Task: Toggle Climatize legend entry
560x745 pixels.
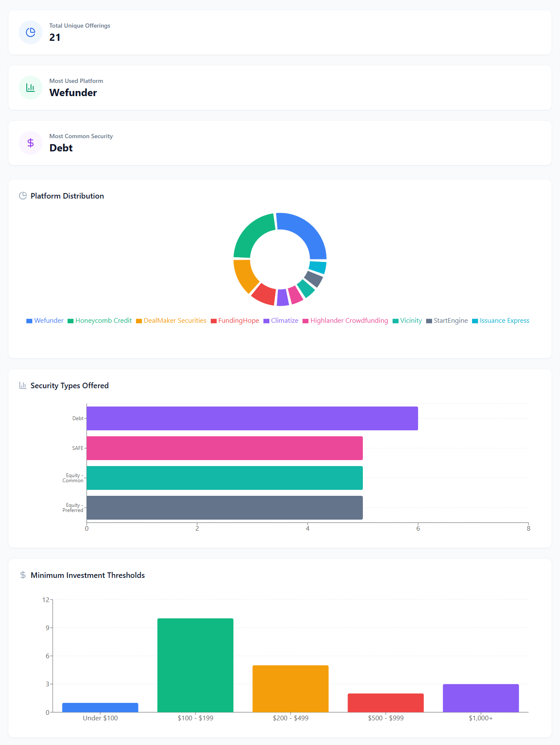Action: pos(281,321)
